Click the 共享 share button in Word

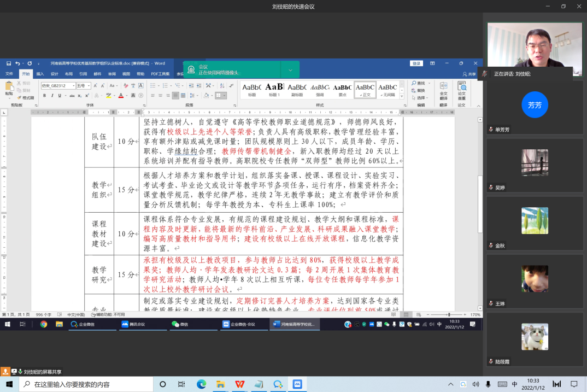pos(469,74)
